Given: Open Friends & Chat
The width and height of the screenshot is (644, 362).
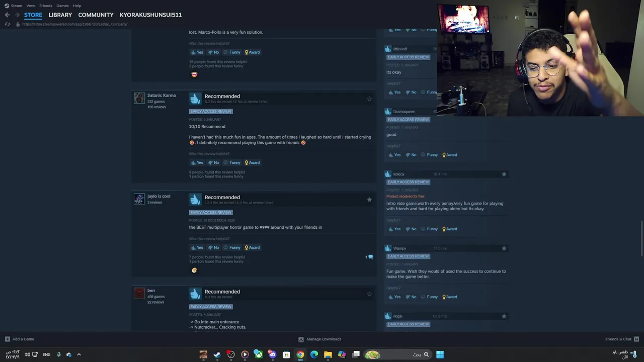Looking at the screenshot, I should [x=622, y=339].
